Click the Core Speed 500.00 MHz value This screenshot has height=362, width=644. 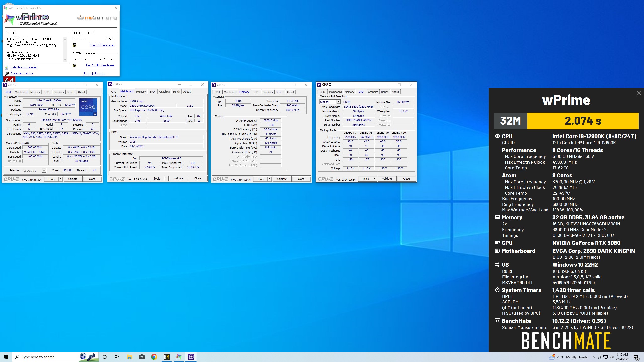35,147
